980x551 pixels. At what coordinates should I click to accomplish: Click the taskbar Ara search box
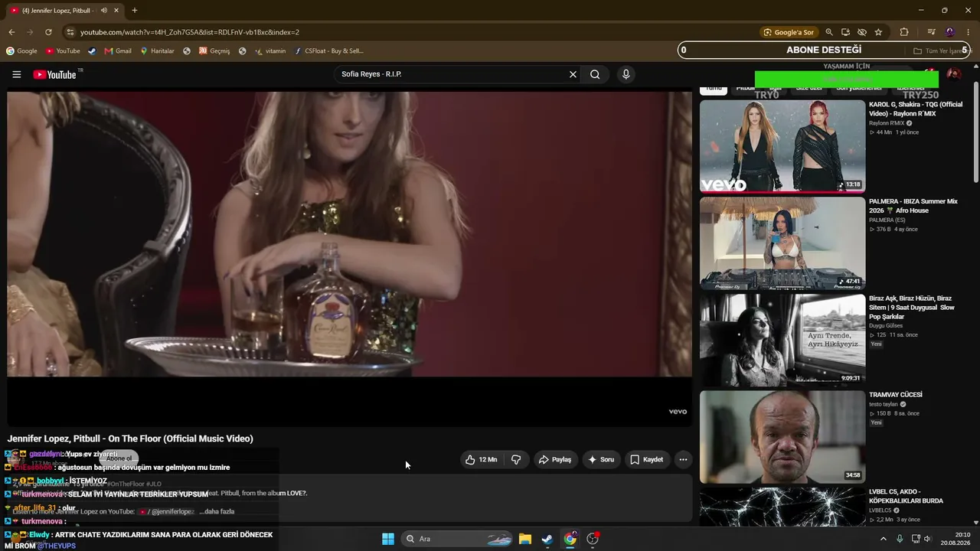point(456,539)
